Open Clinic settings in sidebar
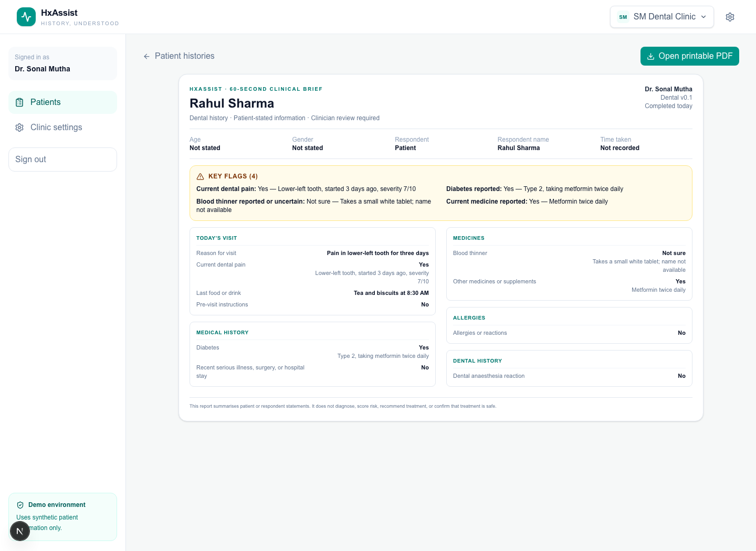The height and width of the screenshot is (551, 756). pos(62,128)
